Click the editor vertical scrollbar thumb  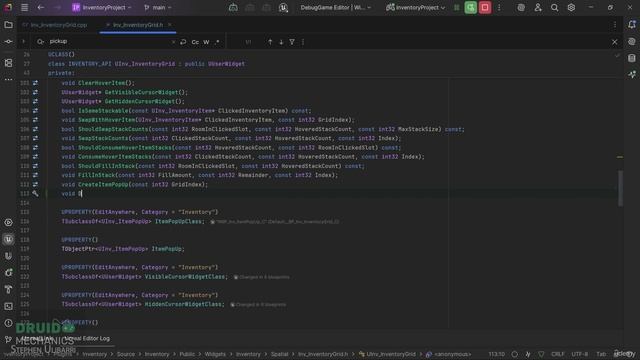pos(620,188)
